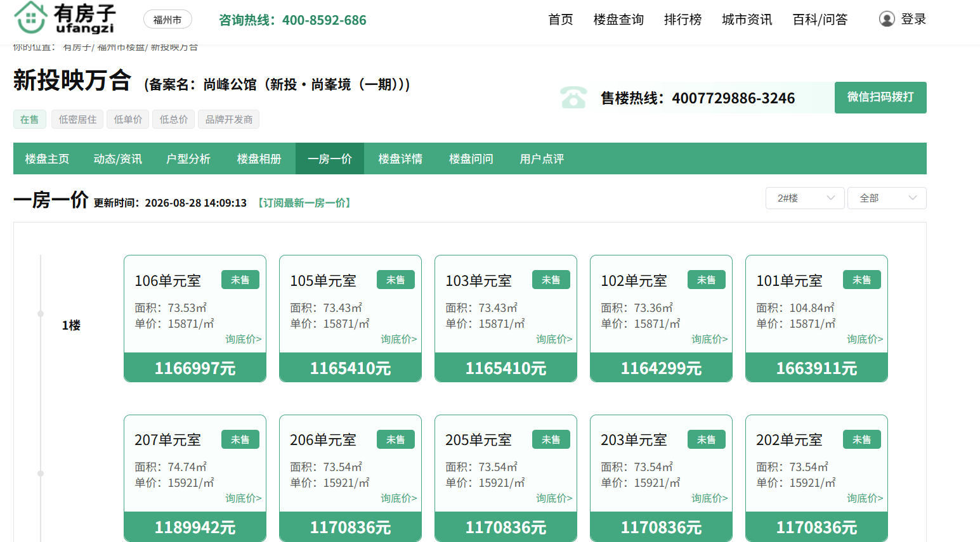The image size is (980, 542).
Task: Click 询底价 on 106单元室 card
Action: point(244,339)
